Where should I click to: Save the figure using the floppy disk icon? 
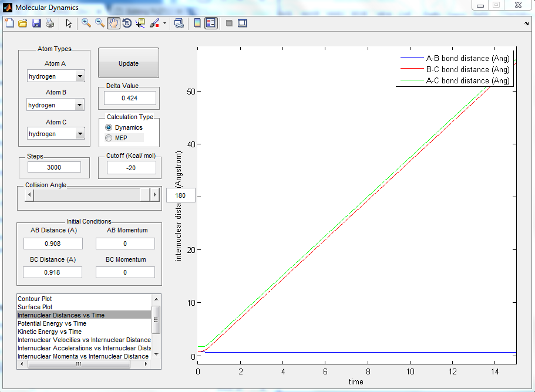click(x=36, y=23)
